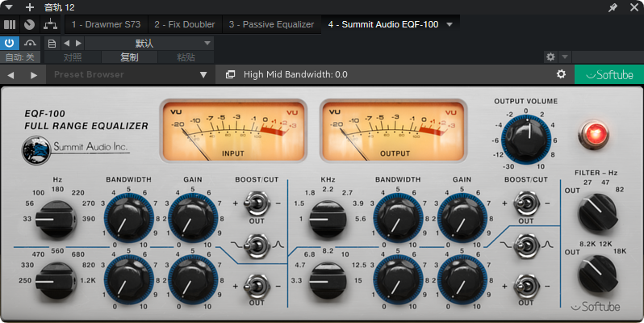Click the round pie-shaped icon

[x=29, y=25]
